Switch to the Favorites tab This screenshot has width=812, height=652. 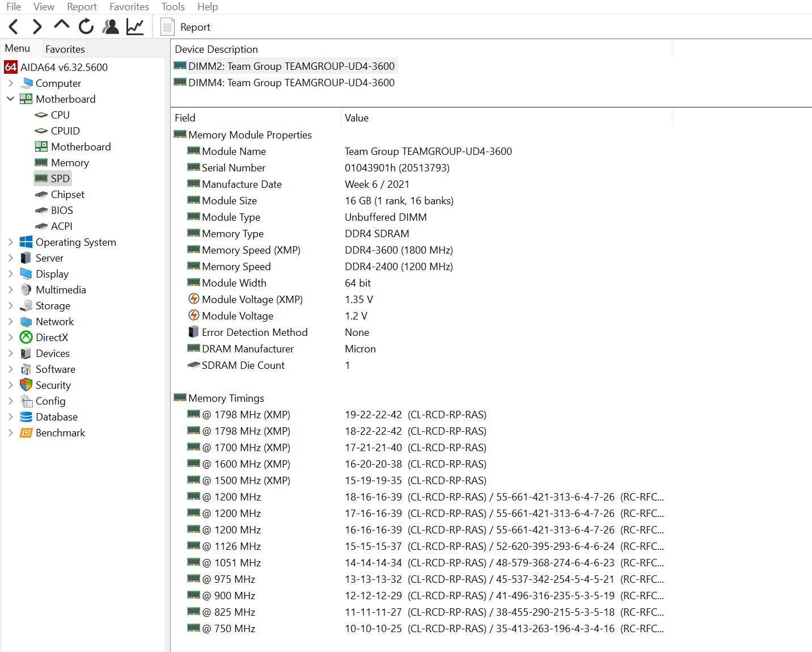[x=65, y=49]
